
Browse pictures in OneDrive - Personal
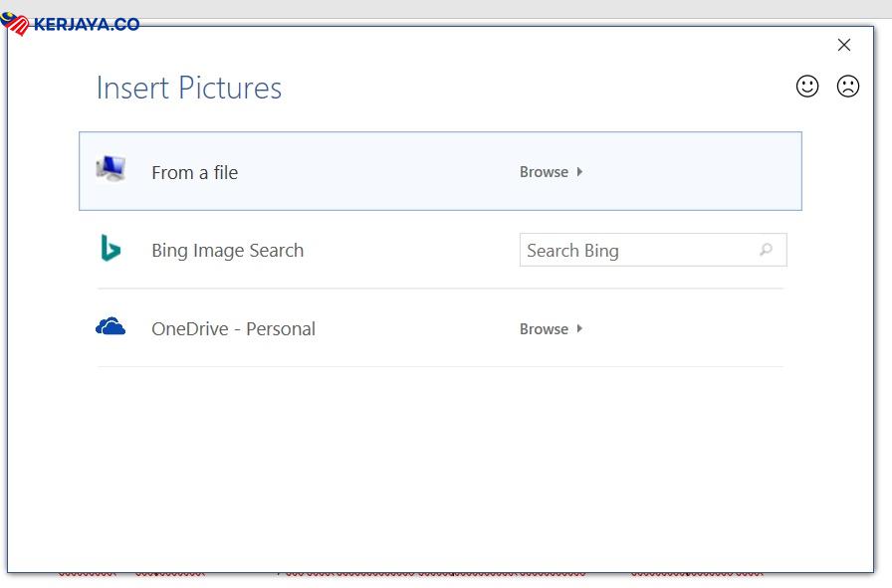[x=544, y=329]
